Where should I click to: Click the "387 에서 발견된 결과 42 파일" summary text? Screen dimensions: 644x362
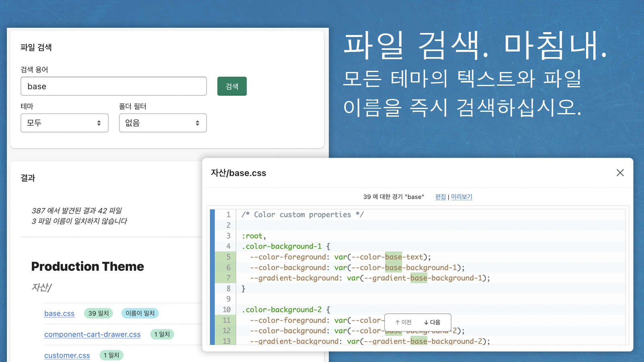point(76,210)
